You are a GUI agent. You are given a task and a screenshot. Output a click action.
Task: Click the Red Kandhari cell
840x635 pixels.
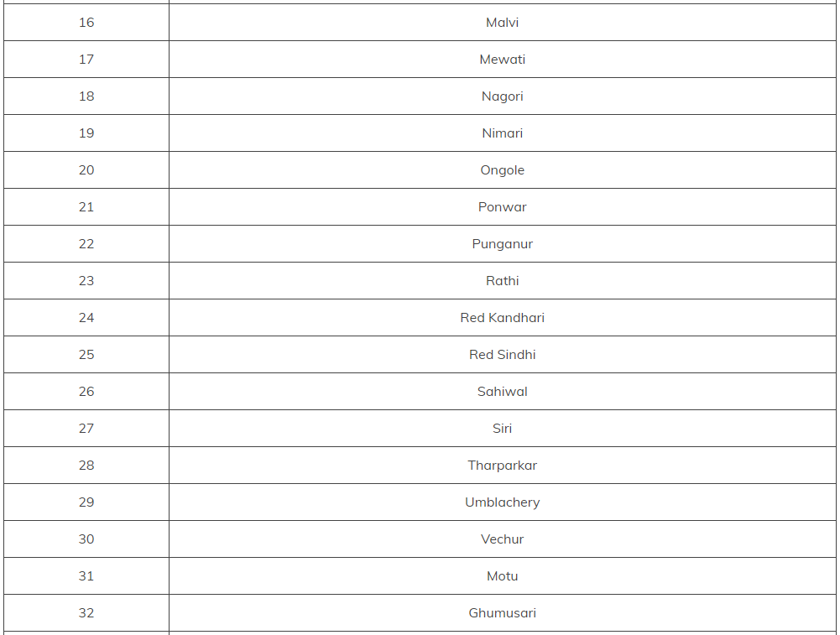502,318
